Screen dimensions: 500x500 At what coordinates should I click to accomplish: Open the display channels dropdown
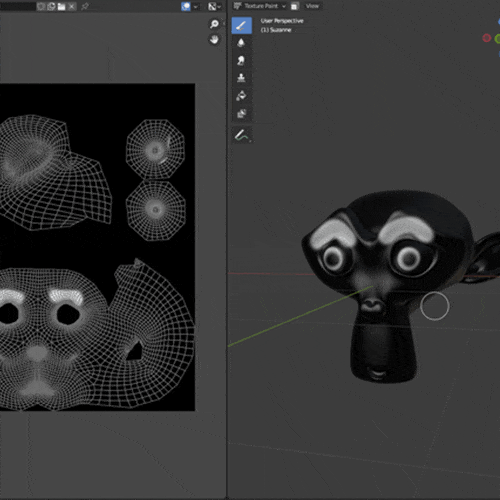pos(214,6)
